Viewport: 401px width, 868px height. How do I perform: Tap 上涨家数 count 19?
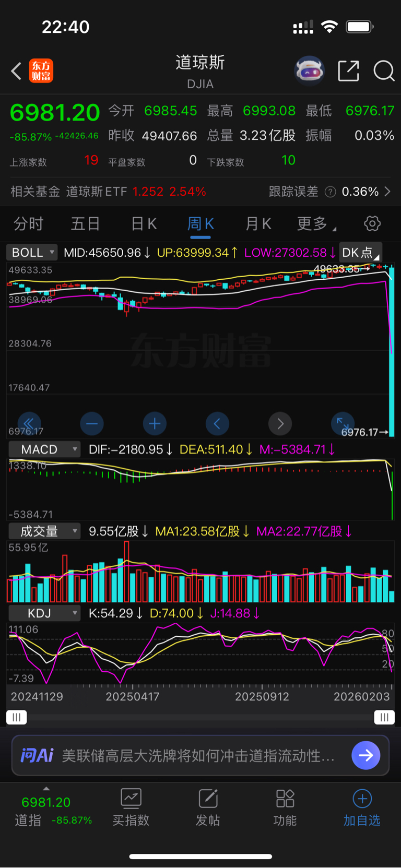pos(91,160)
